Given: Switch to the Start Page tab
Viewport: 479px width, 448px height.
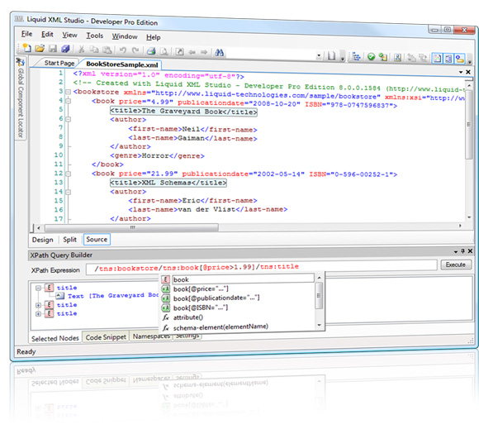Looking at the screenshot, I should 59,63.
